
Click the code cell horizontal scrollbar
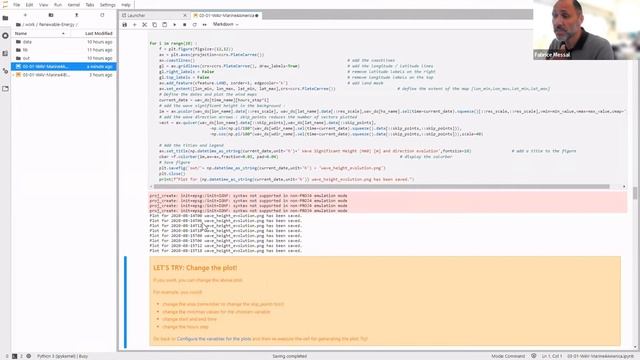[x=382, y=187]
